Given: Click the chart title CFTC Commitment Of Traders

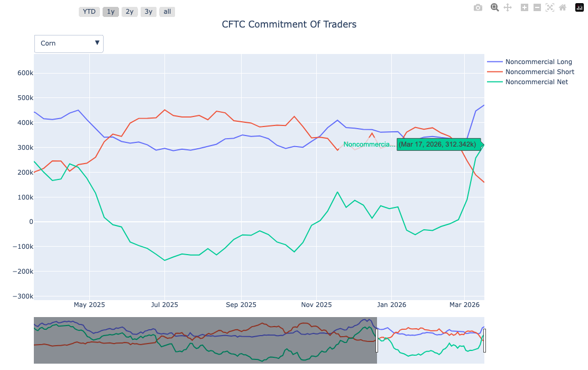Looking at the screenshot, I should coord(289,24).
